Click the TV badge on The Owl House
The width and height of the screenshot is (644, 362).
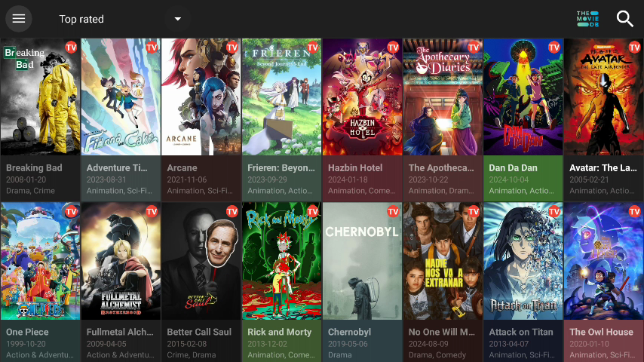tap(634, 211)
